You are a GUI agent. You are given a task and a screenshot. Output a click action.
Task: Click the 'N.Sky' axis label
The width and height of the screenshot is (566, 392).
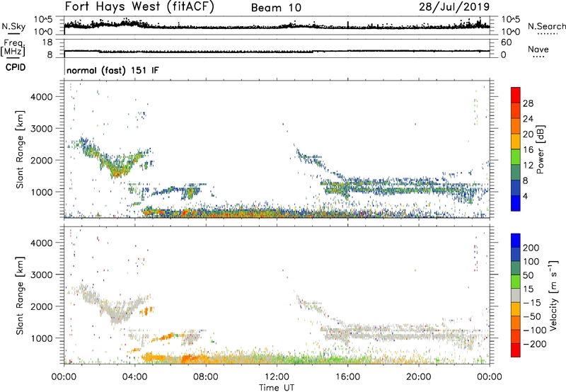13,26
